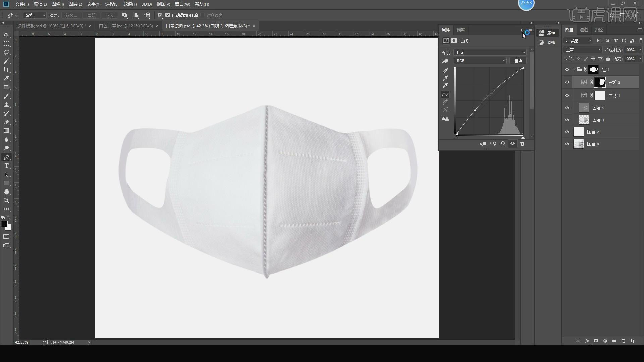Open the layer filter 类型 dropdown
Image resolution: width=644 pixels, height=362 pixels.
tap(578, 41)
